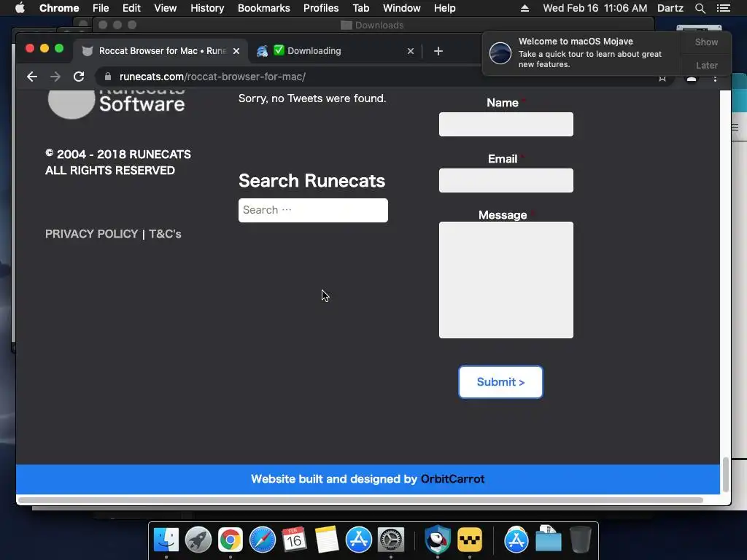Open System Preferences gear in dock
The width and height of the screenshot is (747, 560).
[x=391, y=540]
